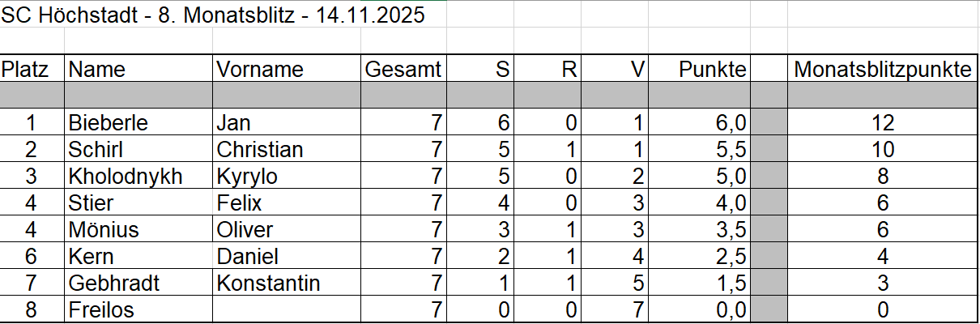Click the title cell 'SC Höchstadt - 8. Monatsblitz'
The width and height of the screenshot is (980, 324).
point(212,15)
